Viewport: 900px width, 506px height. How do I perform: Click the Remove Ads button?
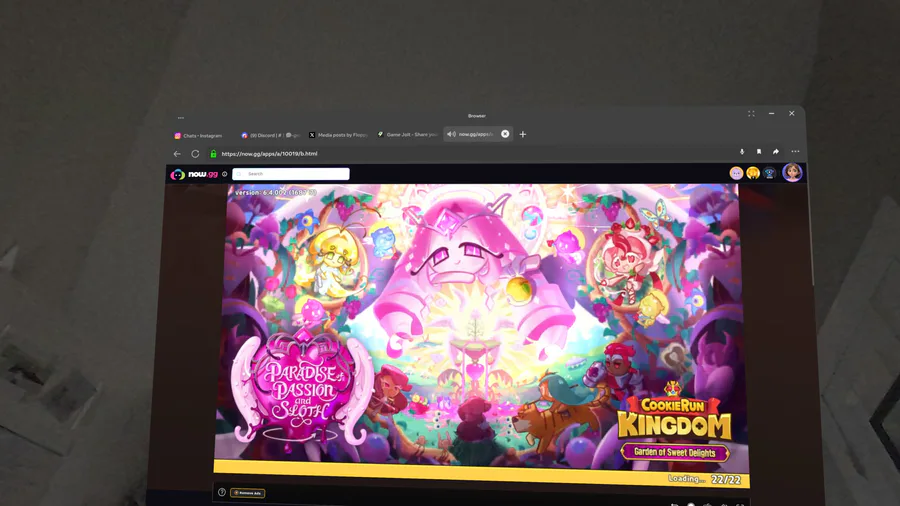pos(247,493)
